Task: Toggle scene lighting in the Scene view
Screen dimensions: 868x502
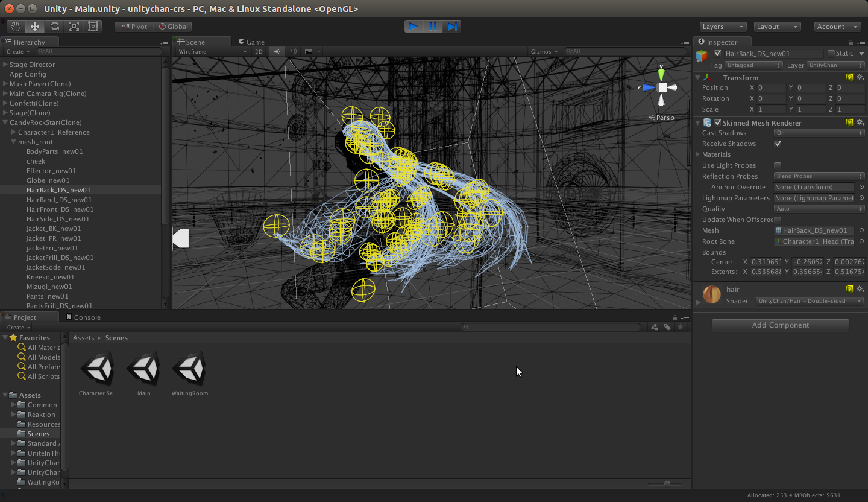Action: 276,51
